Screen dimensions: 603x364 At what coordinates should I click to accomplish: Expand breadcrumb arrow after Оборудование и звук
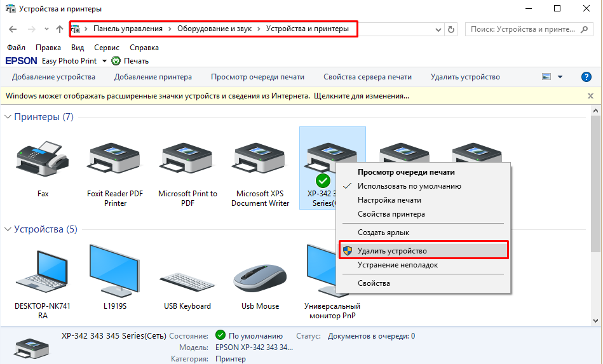(x=259, y=29)
